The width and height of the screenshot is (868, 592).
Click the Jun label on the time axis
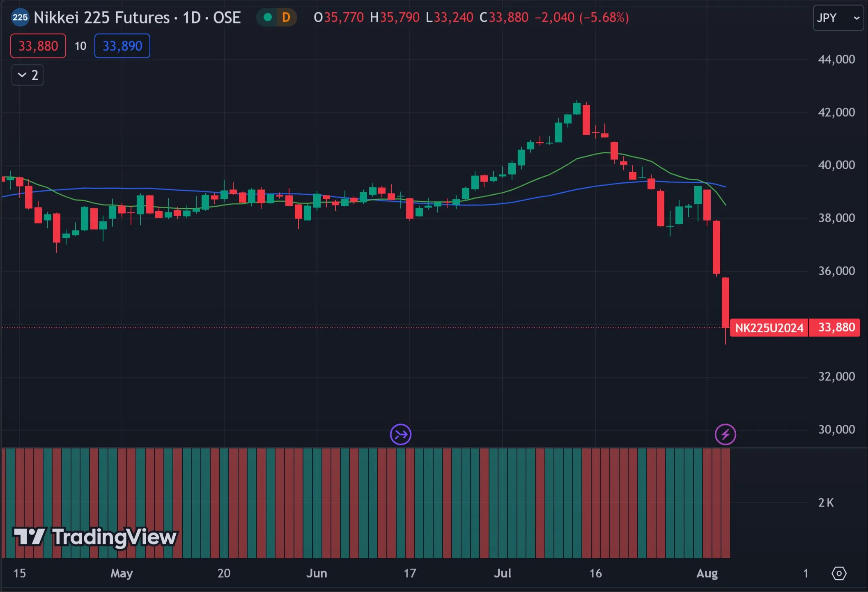pos(317,573)
